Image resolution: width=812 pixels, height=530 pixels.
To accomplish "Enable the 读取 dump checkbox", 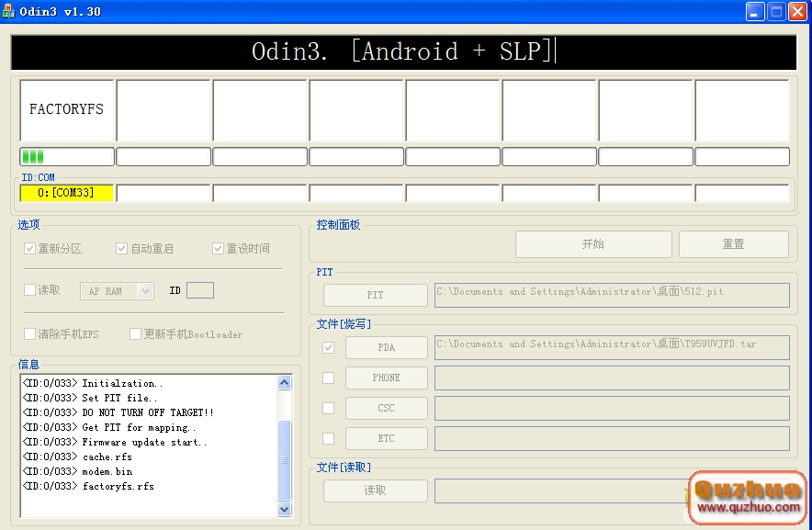I will [x=30, y=290].
